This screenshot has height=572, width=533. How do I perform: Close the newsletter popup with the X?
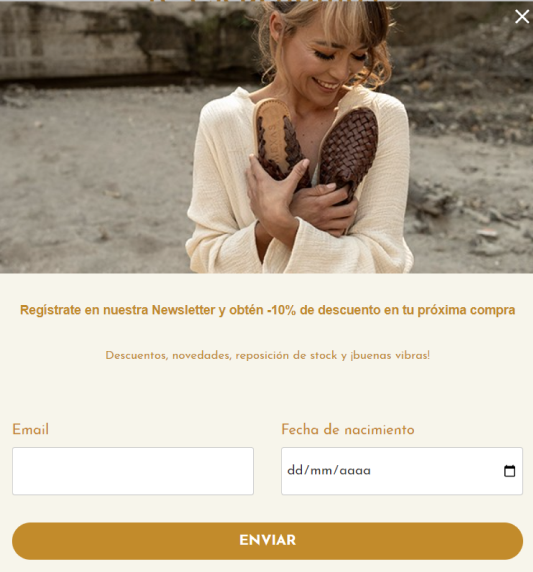[522, 17]
